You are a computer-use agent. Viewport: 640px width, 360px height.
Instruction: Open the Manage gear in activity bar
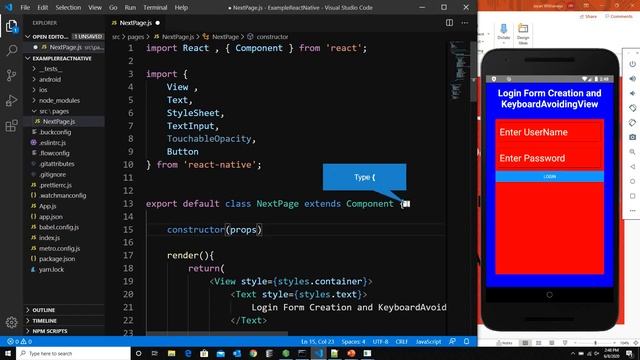[11, 322]
